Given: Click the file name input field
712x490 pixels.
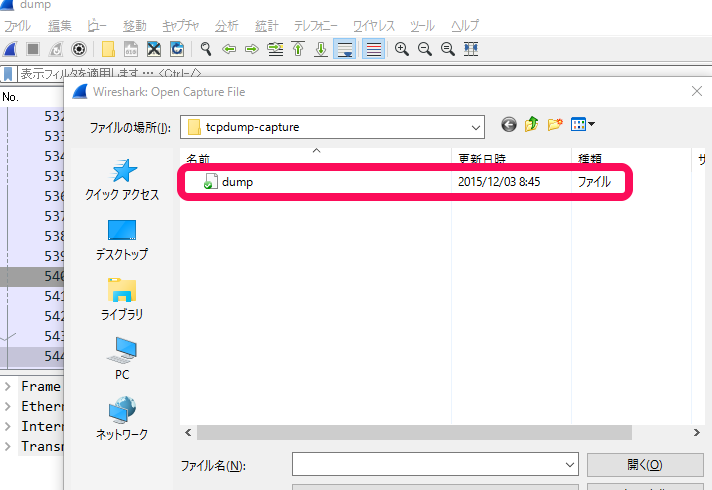Looking at the screenshot, I should [428, 465].
